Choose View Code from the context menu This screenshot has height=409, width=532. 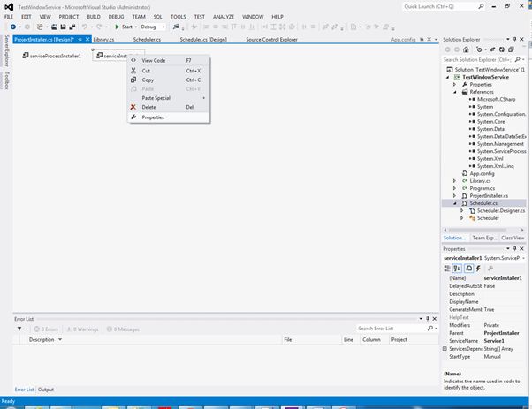pyautogui.click(x=169, y=60)
